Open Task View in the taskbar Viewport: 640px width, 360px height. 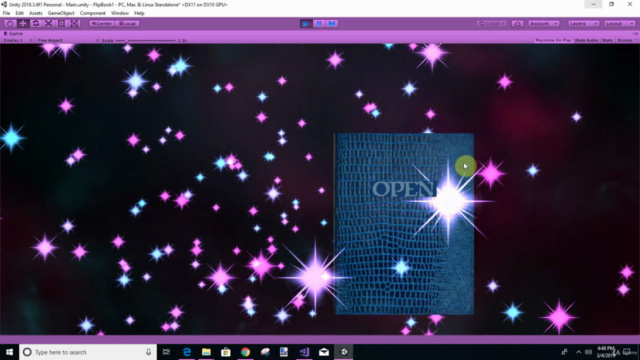click(x=166, y=352)
